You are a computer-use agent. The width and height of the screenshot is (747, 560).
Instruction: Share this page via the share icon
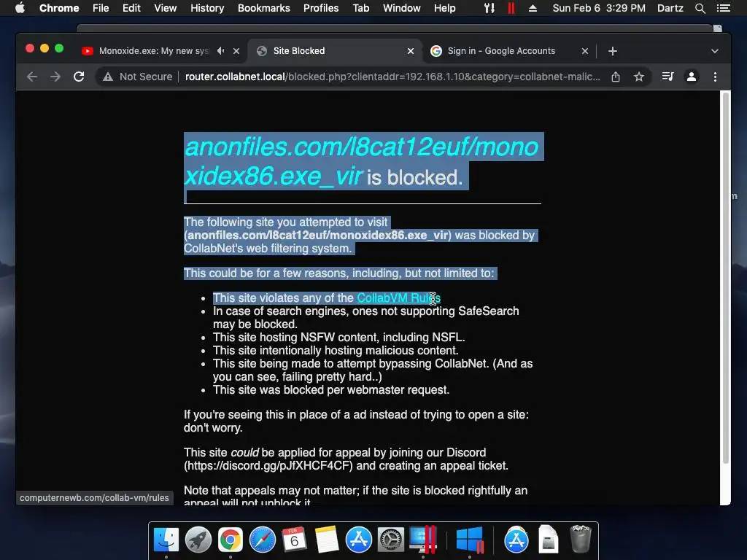click(616, 77)
